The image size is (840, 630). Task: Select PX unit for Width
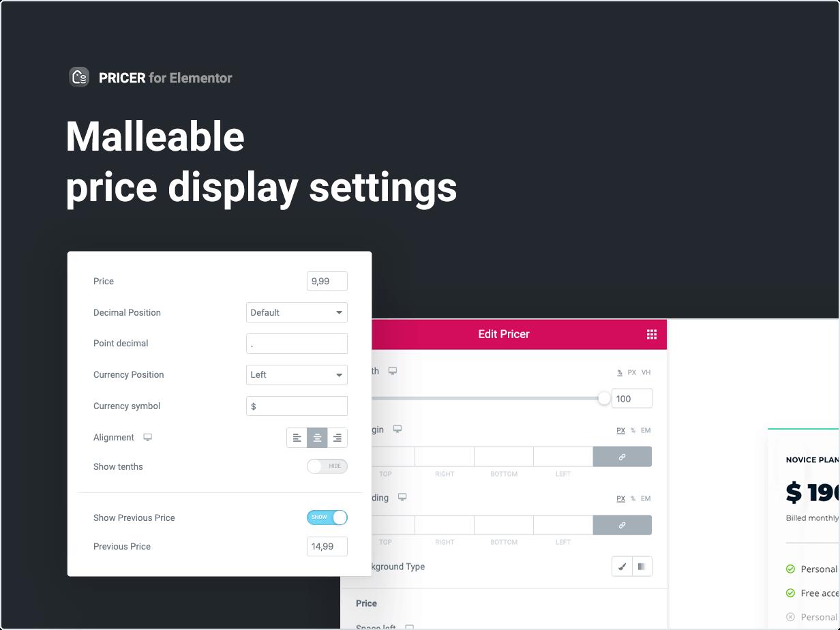tap(632, 372)
